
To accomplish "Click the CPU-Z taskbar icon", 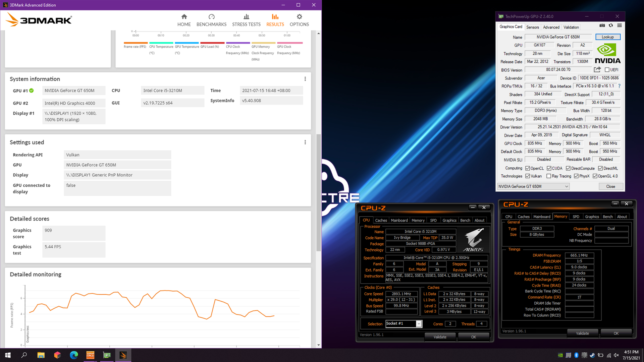I will coord(90,355).
